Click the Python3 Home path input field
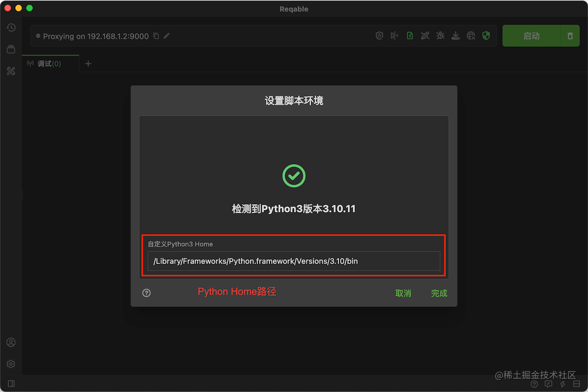This screenshot has height=392, width=588. tap(293, 261)
